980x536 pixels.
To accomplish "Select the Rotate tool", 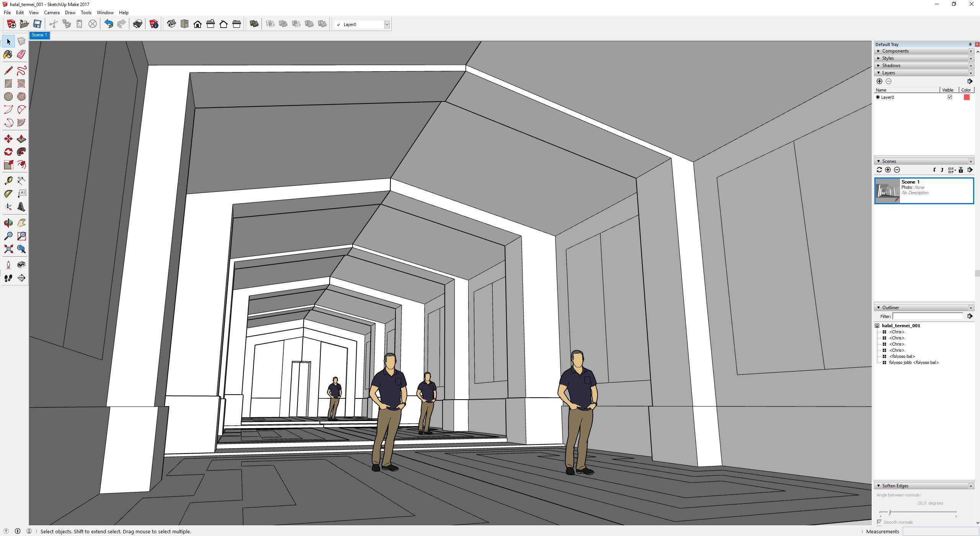I will 8,152.
